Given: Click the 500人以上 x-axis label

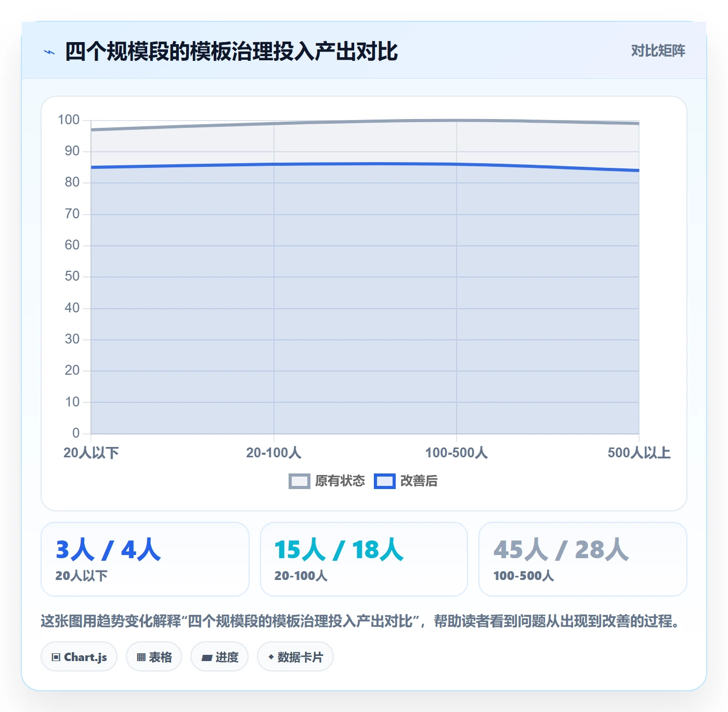Looking at the screenshot, I should point(639,453).
